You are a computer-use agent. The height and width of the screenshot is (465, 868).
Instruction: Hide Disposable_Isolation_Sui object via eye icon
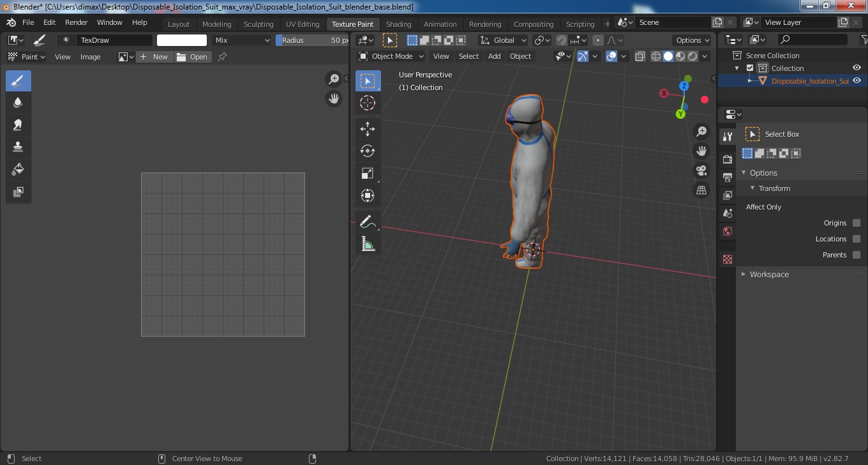tap(857, 81)
